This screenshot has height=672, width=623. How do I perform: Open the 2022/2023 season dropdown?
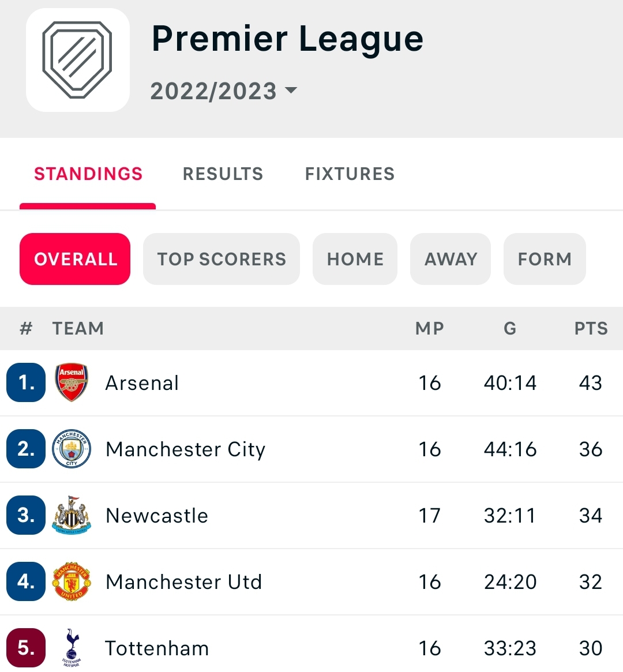point(223,91)
